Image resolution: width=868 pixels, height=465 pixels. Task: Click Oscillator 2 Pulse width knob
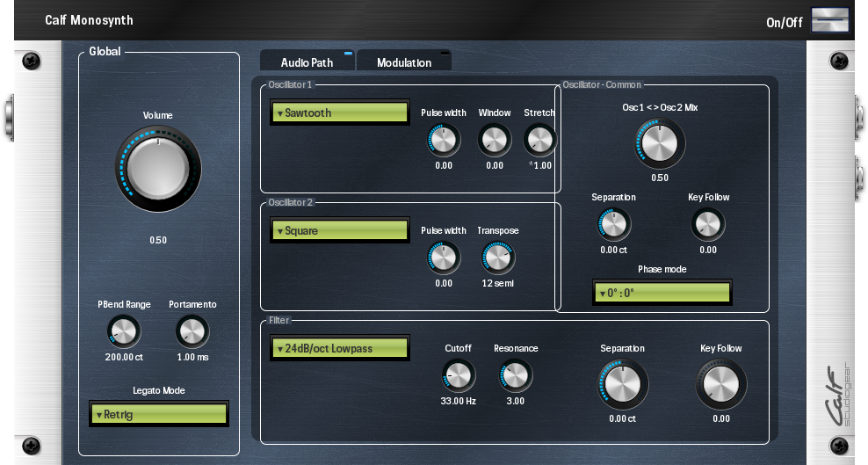pos(444,258)
